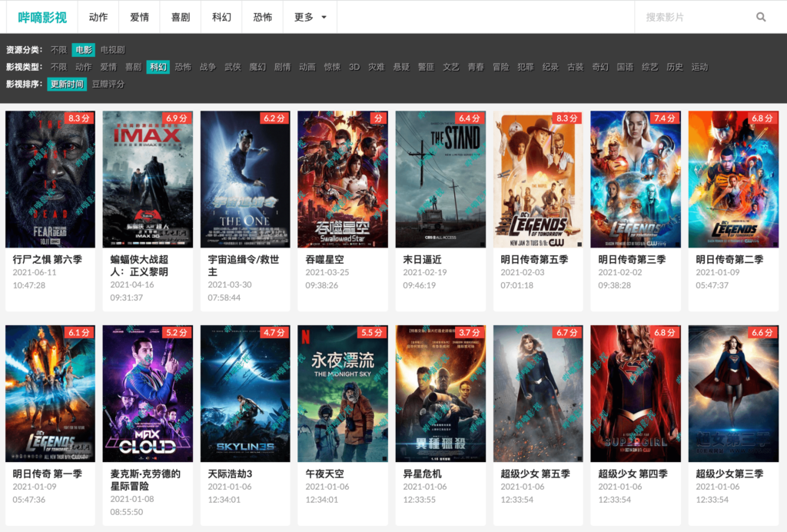
Task: Select 电影 resource category filter
Action: (x=84, y=50)
